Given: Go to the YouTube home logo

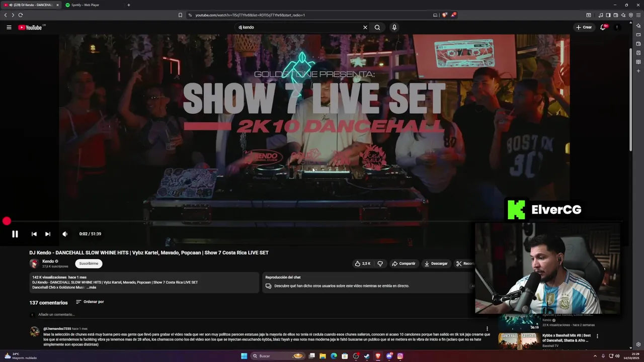Looking at the screenshot, I should [30, 27].
